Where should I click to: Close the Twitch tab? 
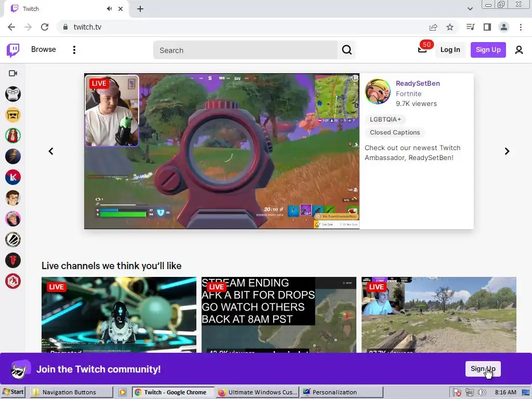click(x=121, y=9)
